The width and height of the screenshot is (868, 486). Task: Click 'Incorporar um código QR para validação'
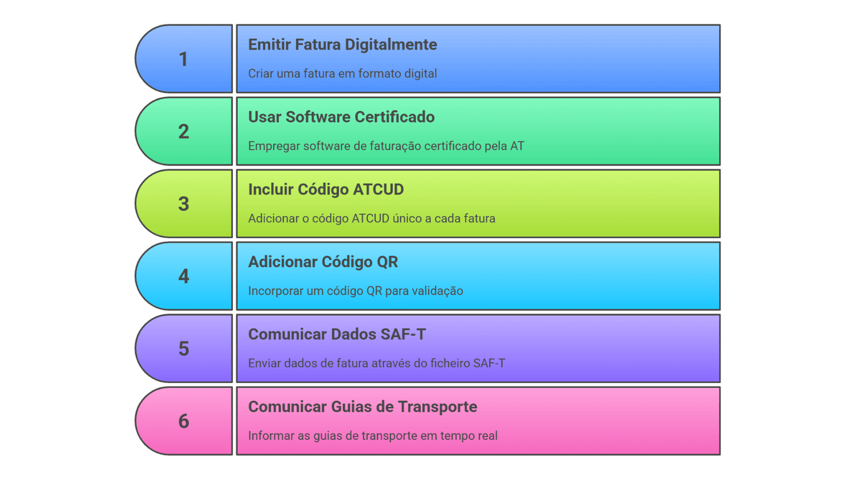click(355, 291)
